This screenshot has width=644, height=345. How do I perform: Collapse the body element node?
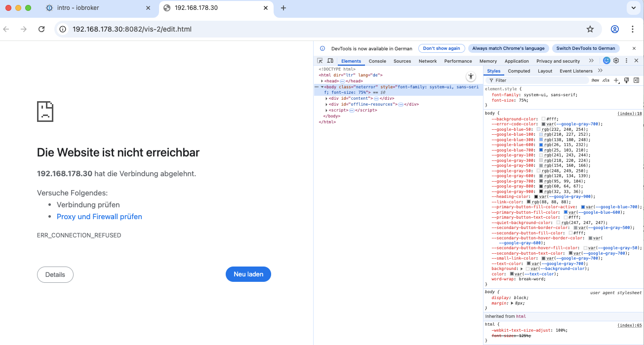pos(322,87)
